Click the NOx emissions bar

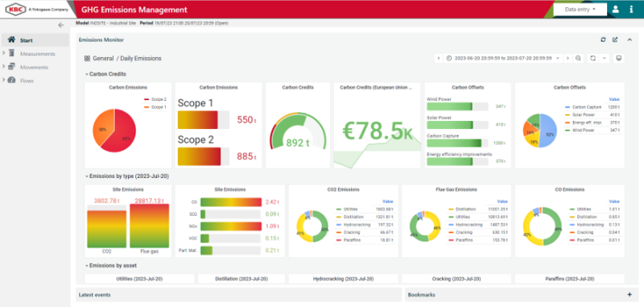231,226
